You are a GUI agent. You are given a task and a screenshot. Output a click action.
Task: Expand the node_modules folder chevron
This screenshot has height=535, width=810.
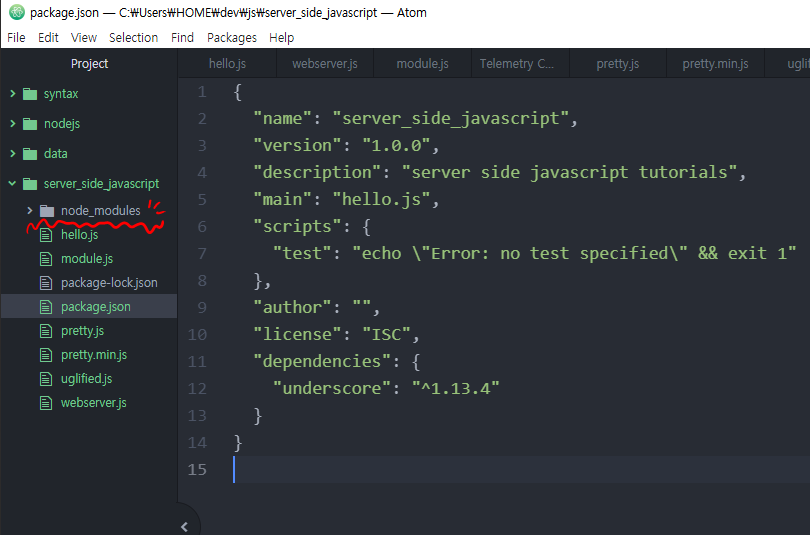[x=29, y=210]
